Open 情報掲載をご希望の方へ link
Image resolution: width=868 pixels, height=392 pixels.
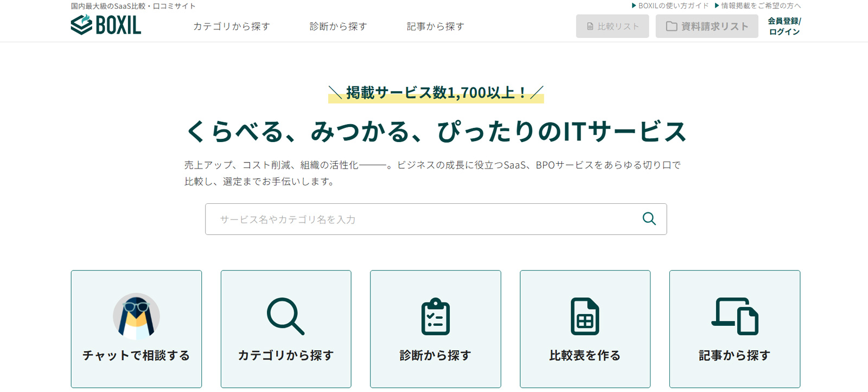[757, 5]
